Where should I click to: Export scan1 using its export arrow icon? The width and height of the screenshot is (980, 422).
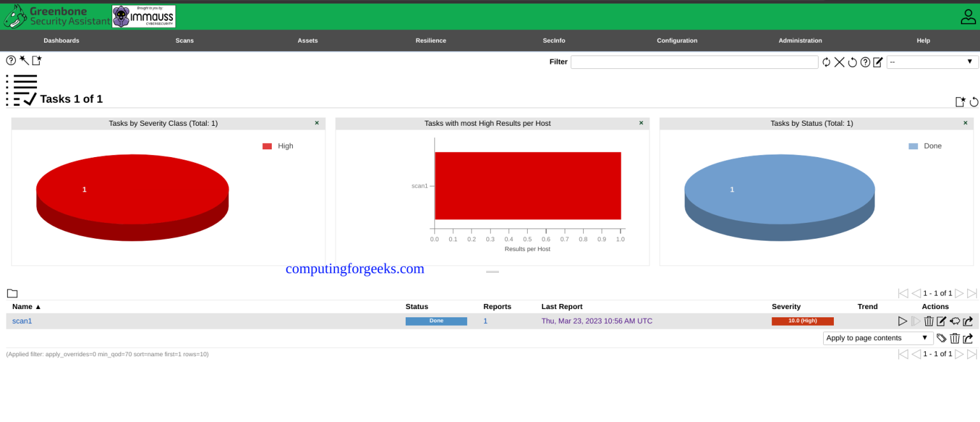tap(968, 321)
